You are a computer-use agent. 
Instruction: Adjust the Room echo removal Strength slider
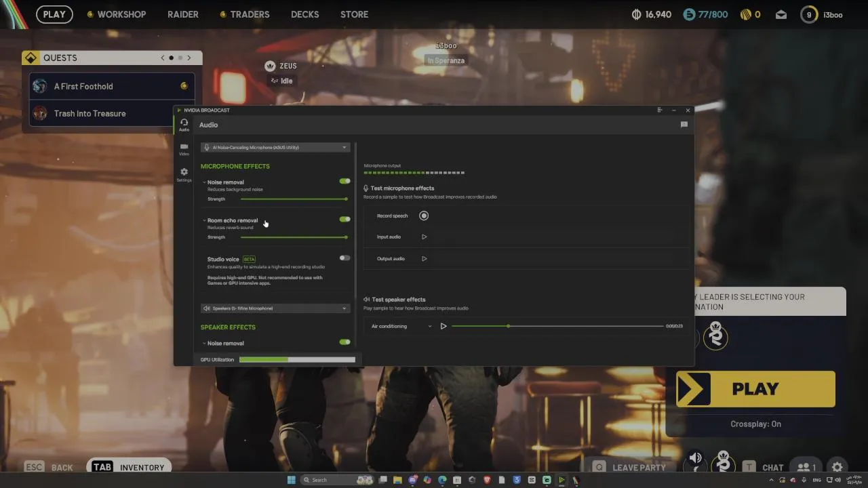294,237
